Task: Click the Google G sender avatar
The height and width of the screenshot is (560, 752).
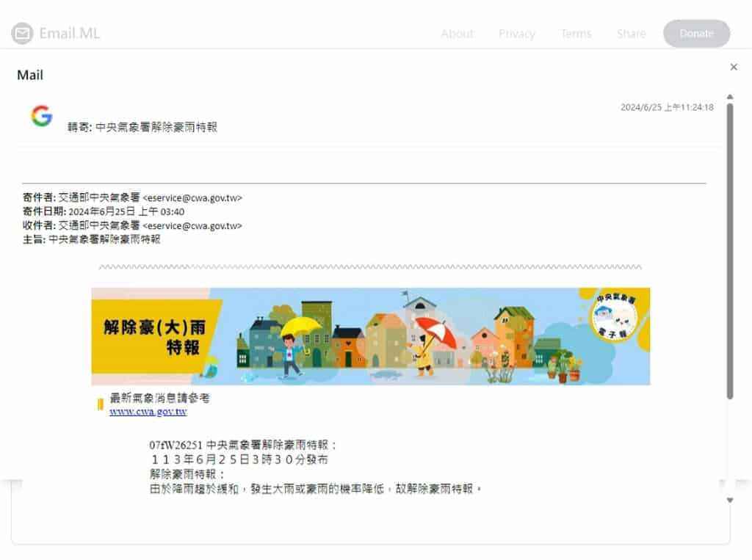Action: (x=42, y=115)
